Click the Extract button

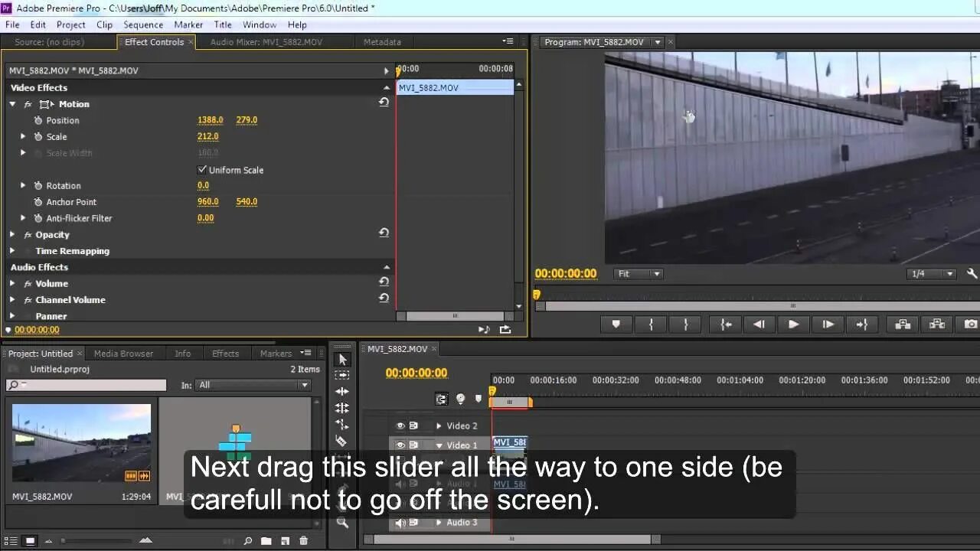click(x=937, y=324)
